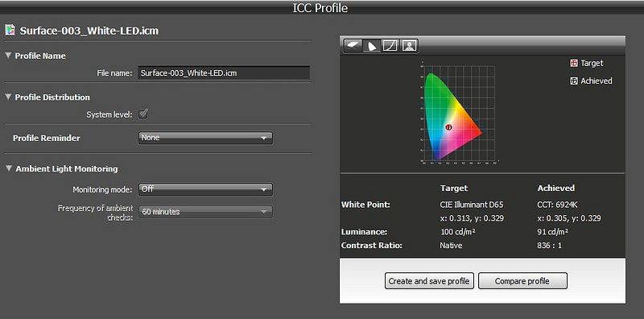Click the red Target legend marker

pyautogui.click(x=574, y=63)
